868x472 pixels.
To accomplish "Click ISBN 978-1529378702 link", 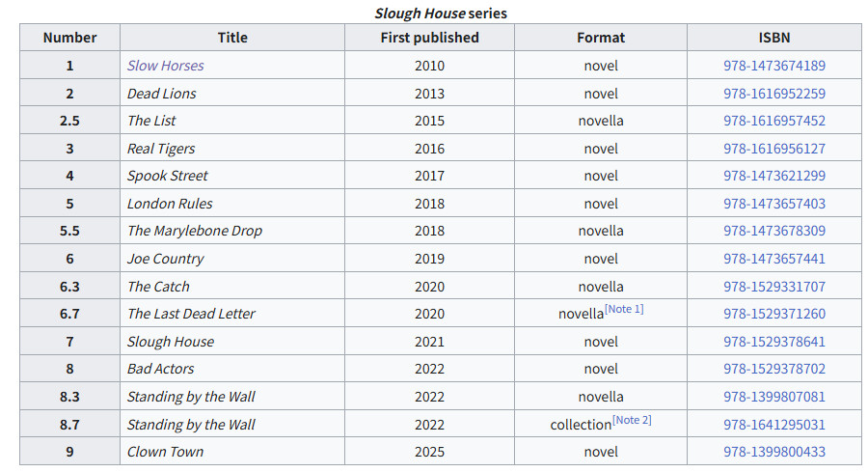I will pos(773,369).
